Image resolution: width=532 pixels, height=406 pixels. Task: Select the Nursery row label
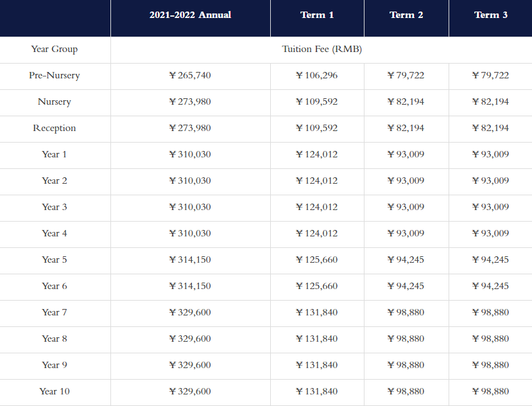click(55, 101)
